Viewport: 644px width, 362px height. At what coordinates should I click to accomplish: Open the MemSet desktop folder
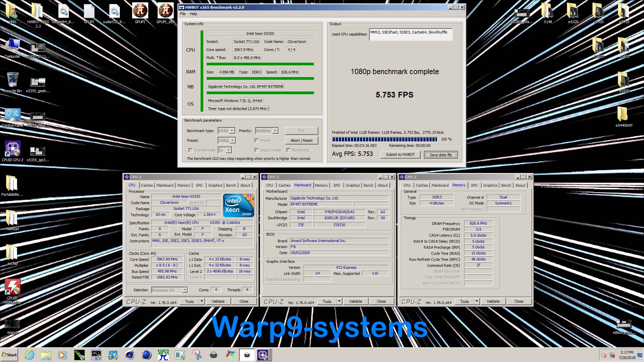pos(12,221)
